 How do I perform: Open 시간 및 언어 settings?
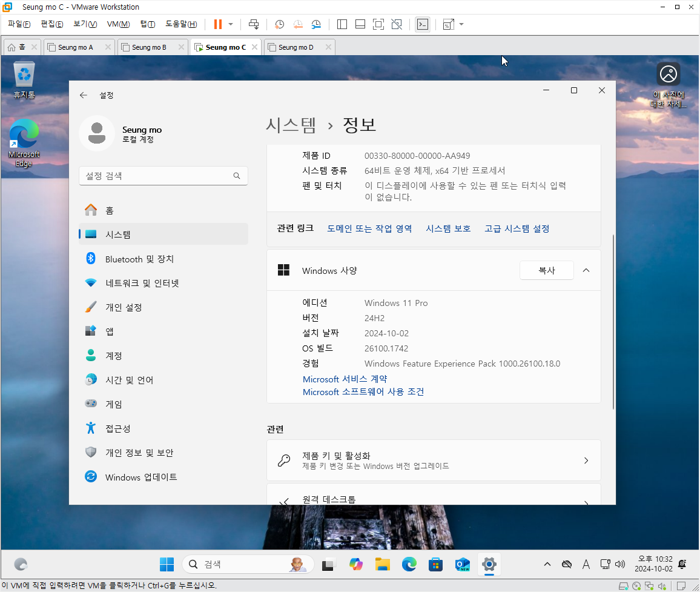click(x=163, y=380)
